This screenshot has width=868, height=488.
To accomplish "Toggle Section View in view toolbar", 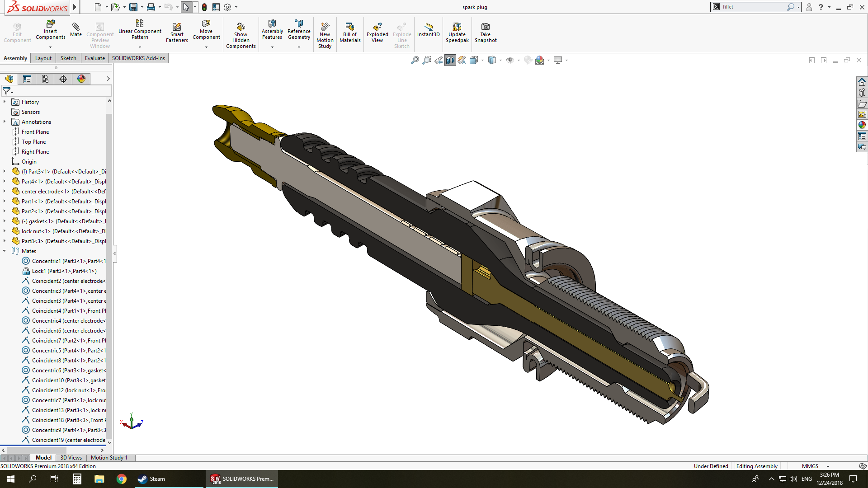I will click(450, 60).
